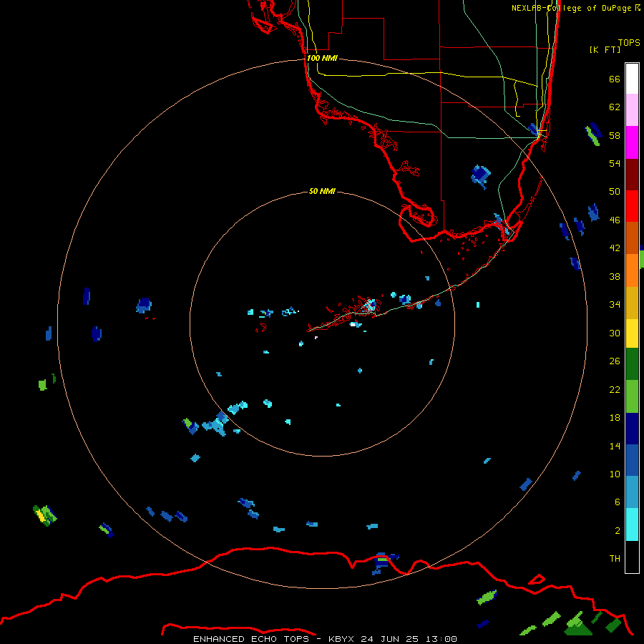Click the [K FT] units label
Viewport: 644px width, 644px height.
tap(605, 49)
